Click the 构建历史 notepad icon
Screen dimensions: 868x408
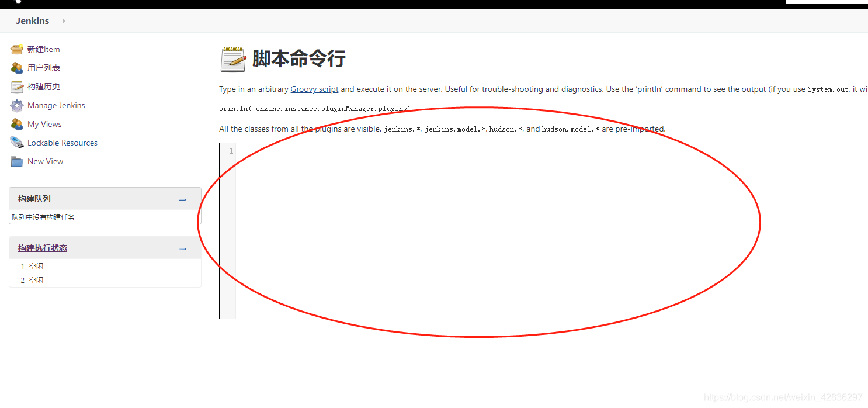click(x=16, y=87)
